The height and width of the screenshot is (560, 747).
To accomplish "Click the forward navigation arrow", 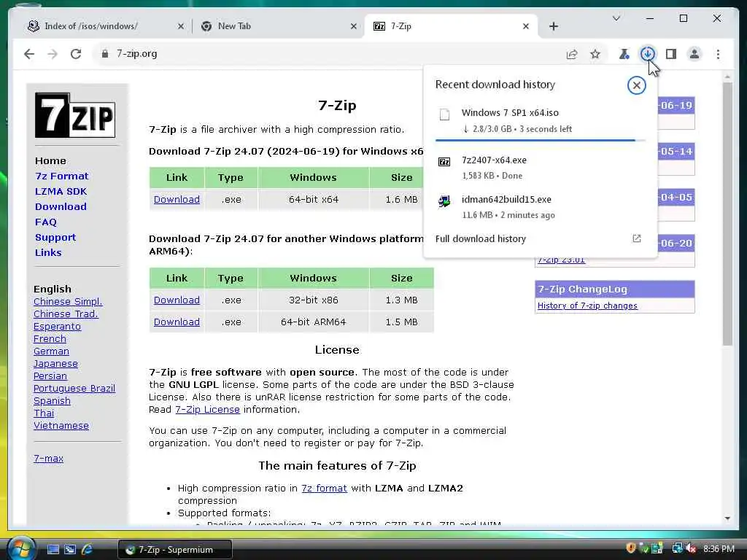I will 53,54.
